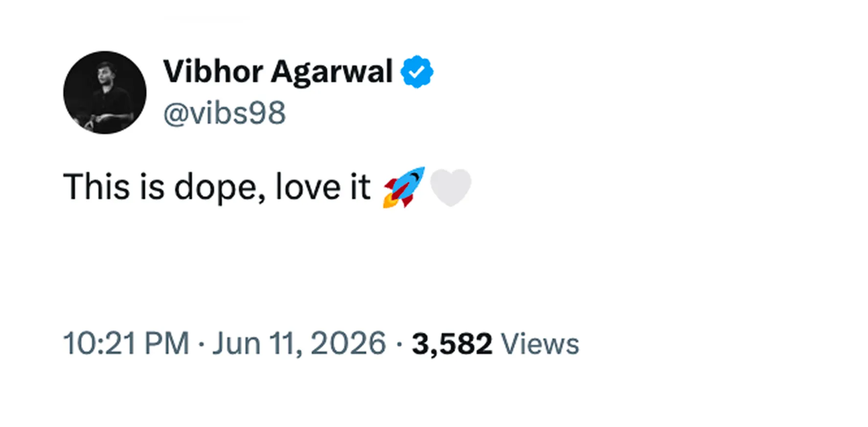The height and width of the screenshot is (427, 868).
Task: Click the year 2026 in the date
Action: [348, 343]
